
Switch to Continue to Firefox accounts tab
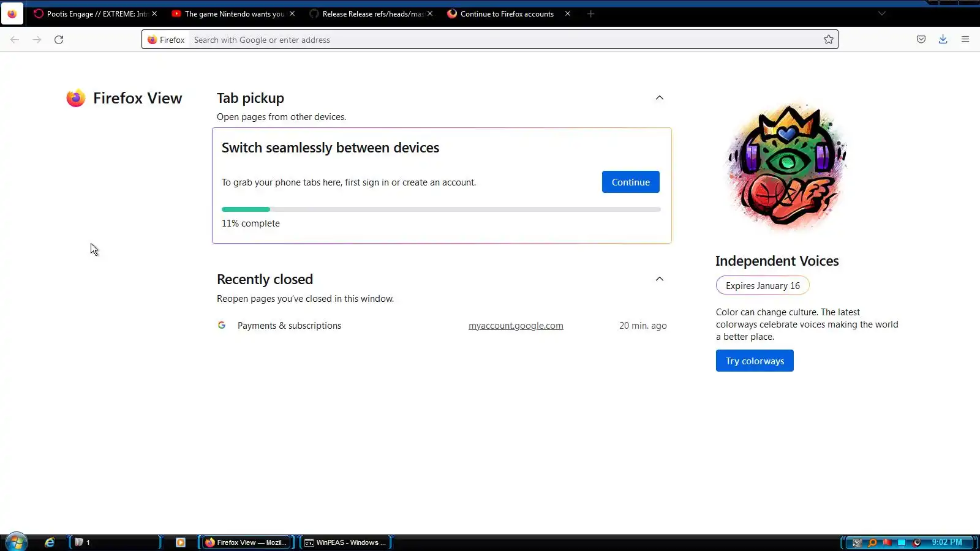pos(508,13)
